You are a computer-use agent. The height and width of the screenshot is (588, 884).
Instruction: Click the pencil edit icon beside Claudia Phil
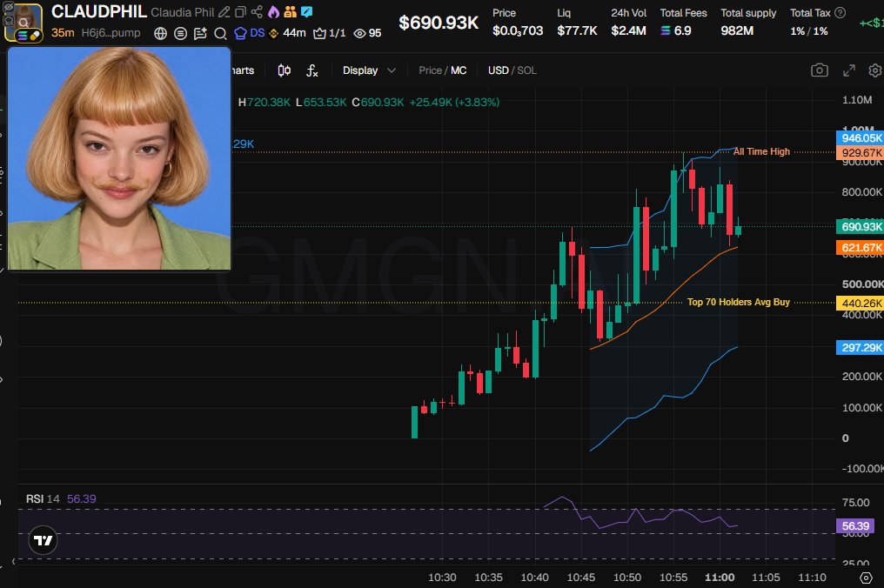[x=224, y=12]
